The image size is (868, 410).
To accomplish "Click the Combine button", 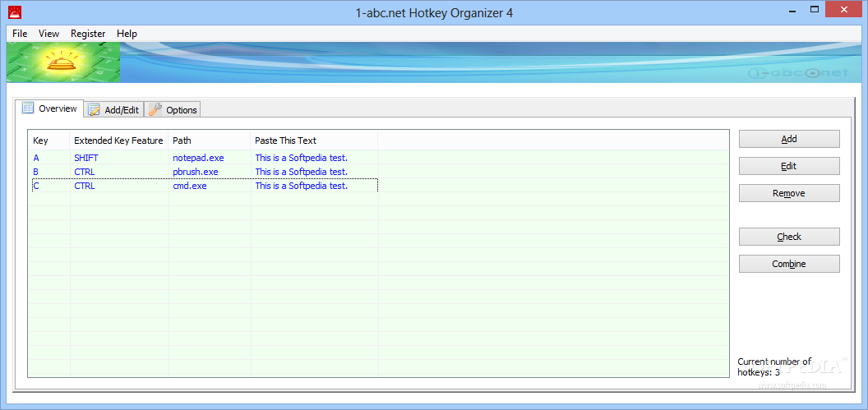I will click(x=789, y=264).
